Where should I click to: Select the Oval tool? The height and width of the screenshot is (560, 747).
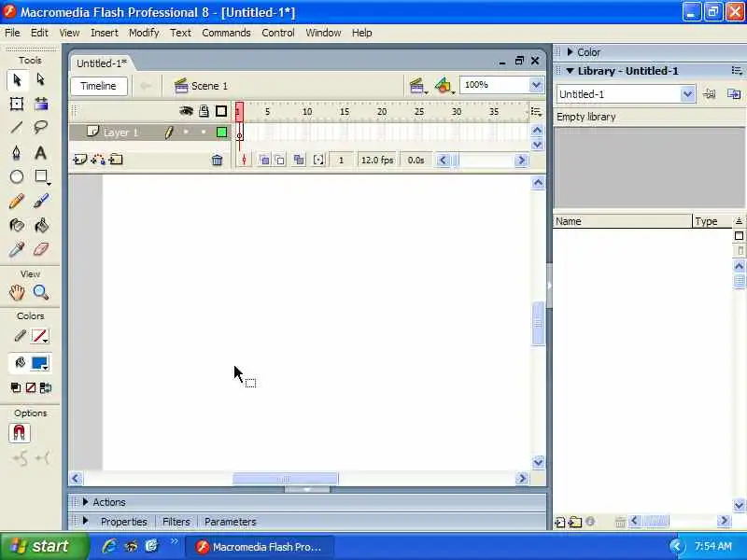(x=17, y=176)
